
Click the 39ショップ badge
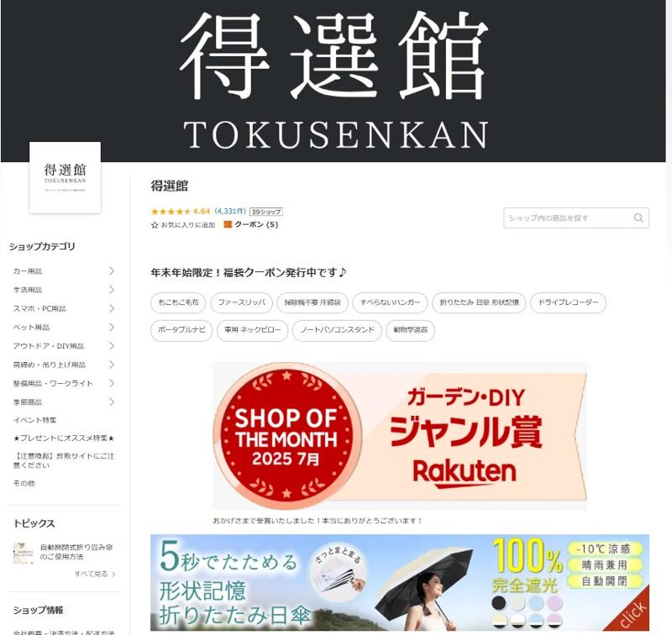tap(266, 212)
